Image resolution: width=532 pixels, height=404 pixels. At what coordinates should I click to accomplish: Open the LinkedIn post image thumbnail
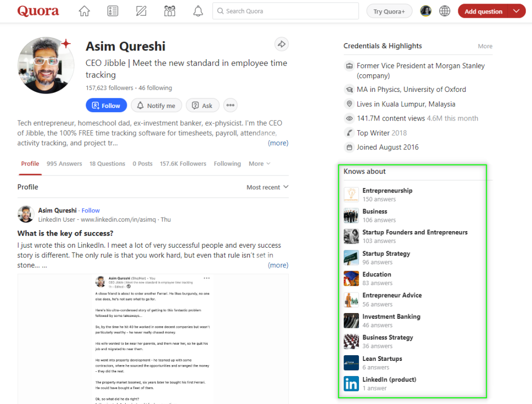[x=153, y=339]
